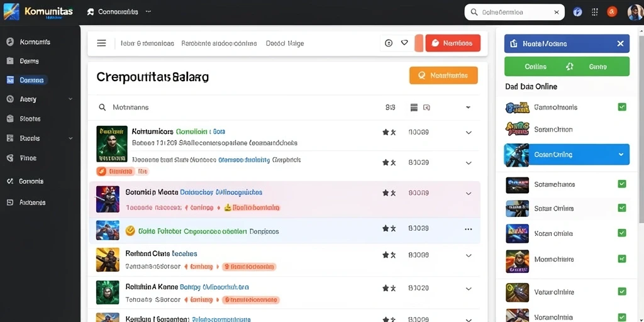Click the refresh icon in the green Cotline button
The height and width of the screenshot is (322, 644).
[569, 67]
